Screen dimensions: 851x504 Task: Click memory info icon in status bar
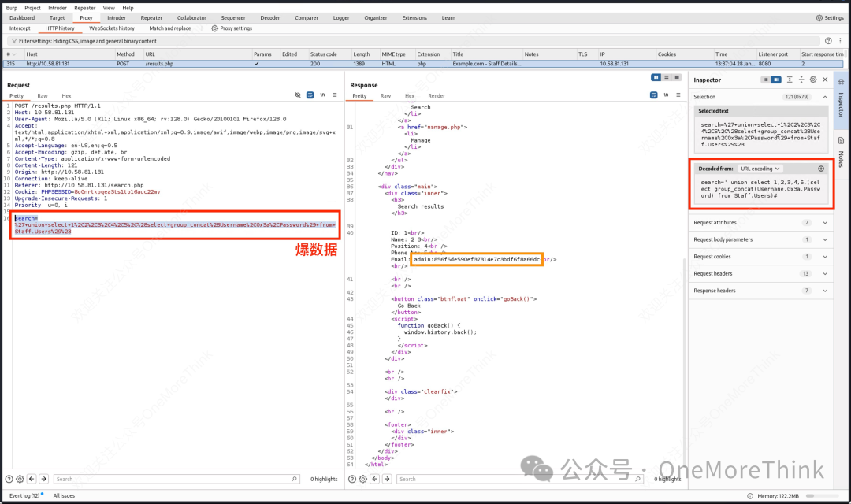[750, 496]
